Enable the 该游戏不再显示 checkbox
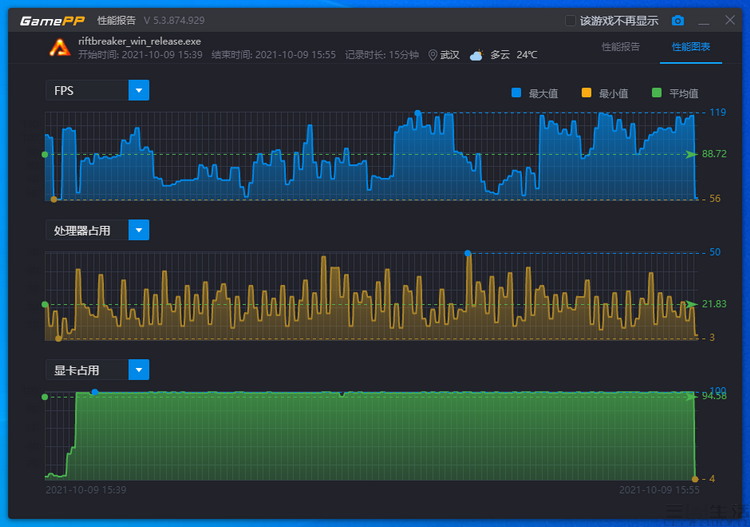Viewport: 750px width, 527px height. (x=571, y=20)
